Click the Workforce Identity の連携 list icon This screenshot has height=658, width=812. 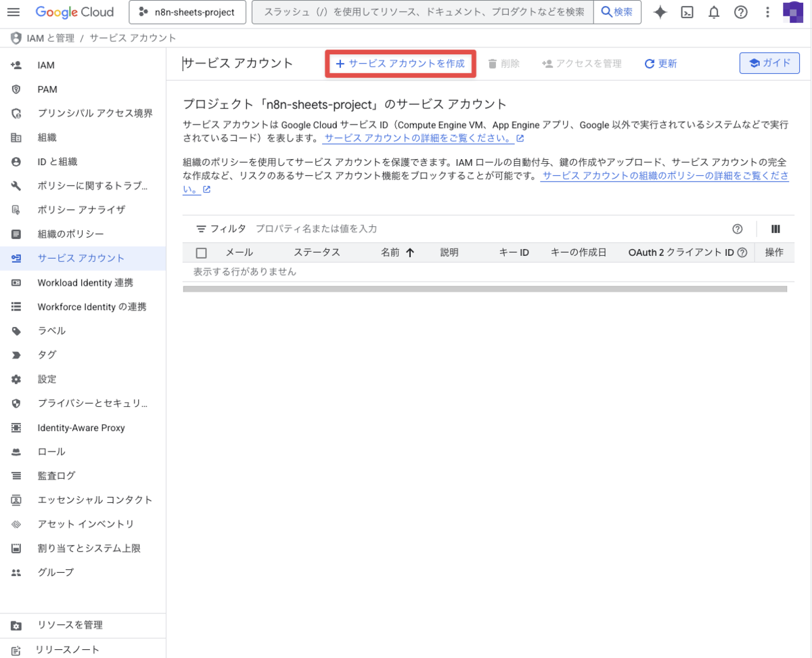point(16,307)
